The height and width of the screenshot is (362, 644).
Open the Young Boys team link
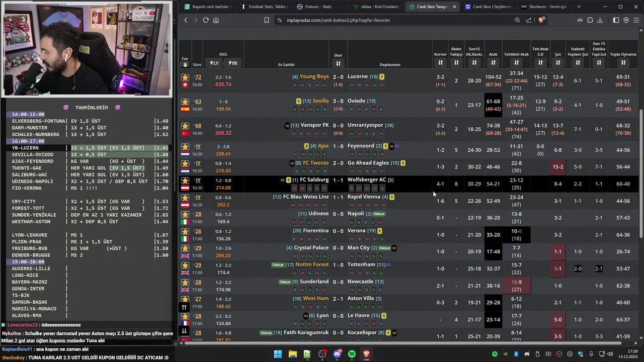(x=314, y=76)
